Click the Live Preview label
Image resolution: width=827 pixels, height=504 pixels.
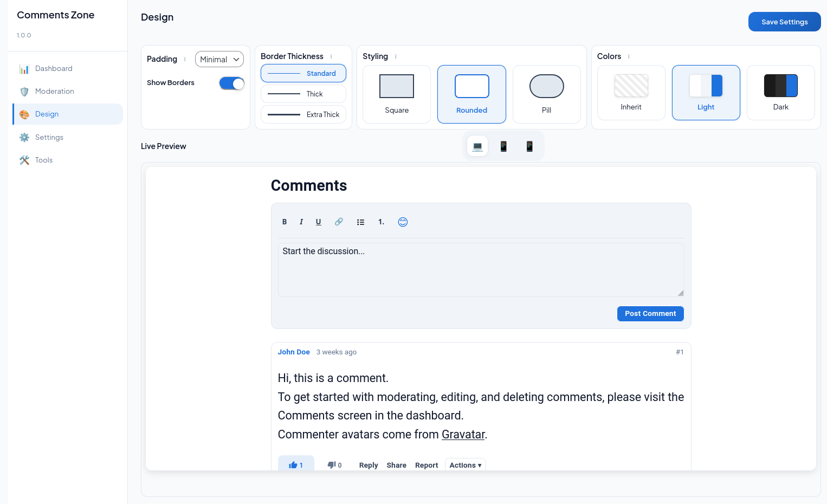164,146
